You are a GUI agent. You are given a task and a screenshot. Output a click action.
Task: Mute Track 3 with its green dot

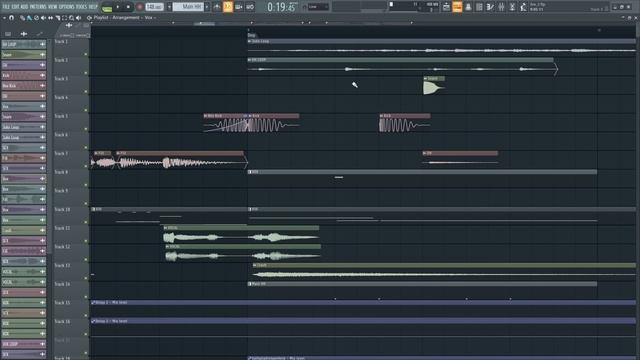(x=86, y=92)
